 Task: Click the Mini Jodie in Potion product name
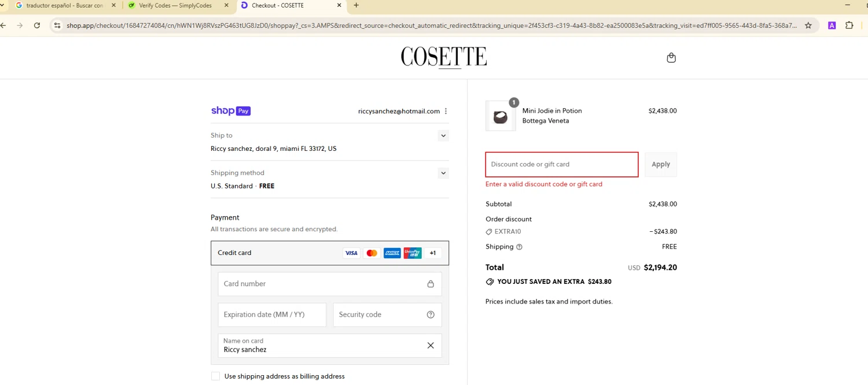(552, 111)
